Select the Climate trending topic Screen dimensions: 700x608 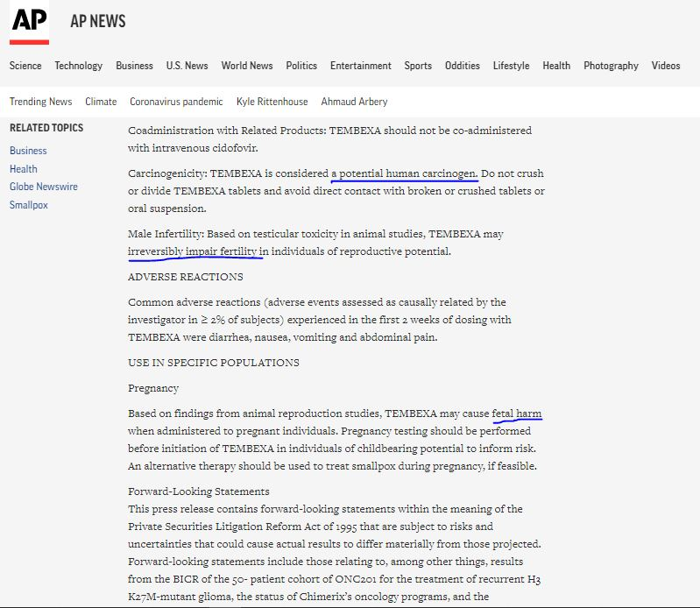[101, 102]
